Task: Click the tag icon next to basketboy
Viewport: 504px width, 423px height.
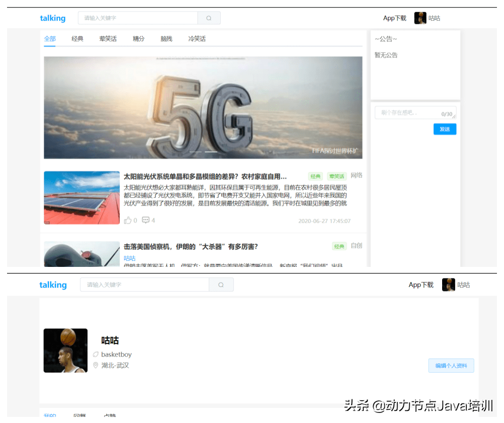Action: tap(96, 354)
